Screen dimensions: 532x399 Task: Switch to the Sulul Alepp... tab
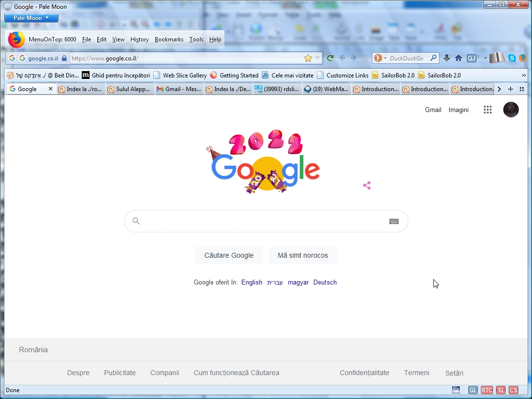pyautogui.click(x=130, y=89)
